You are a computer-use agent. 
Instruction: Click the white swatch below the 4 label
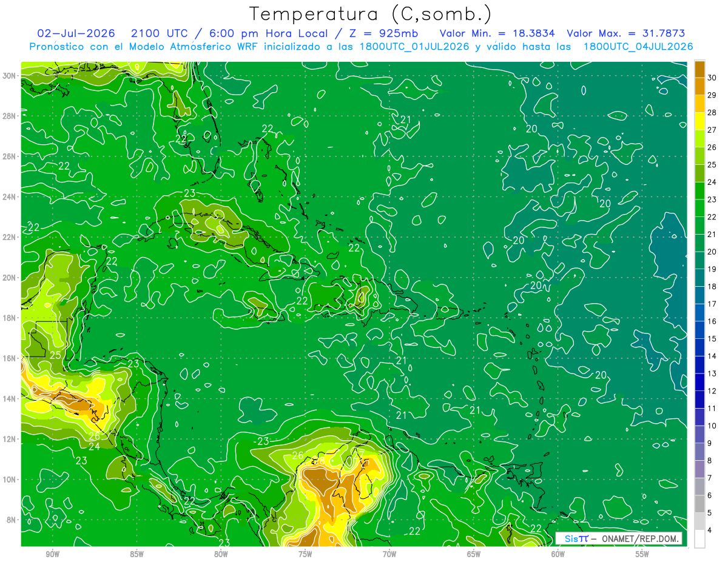click(700, 539)
